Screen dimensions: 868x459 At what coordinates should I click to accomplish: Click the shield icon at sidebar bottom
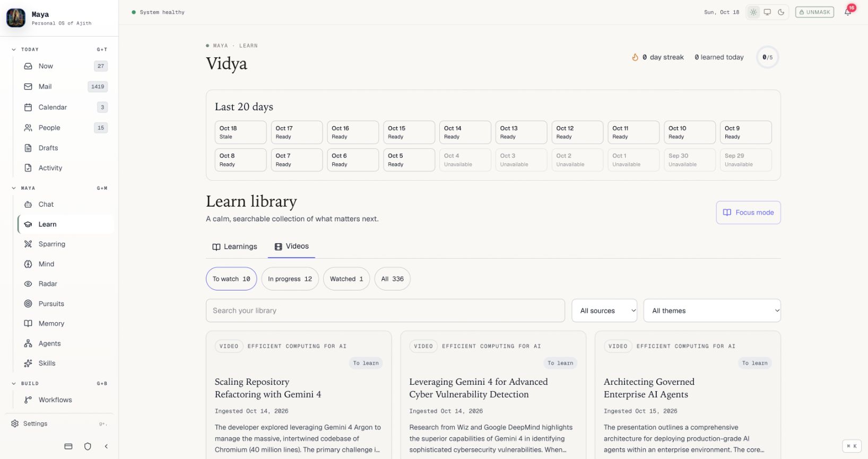coord(88,446)
